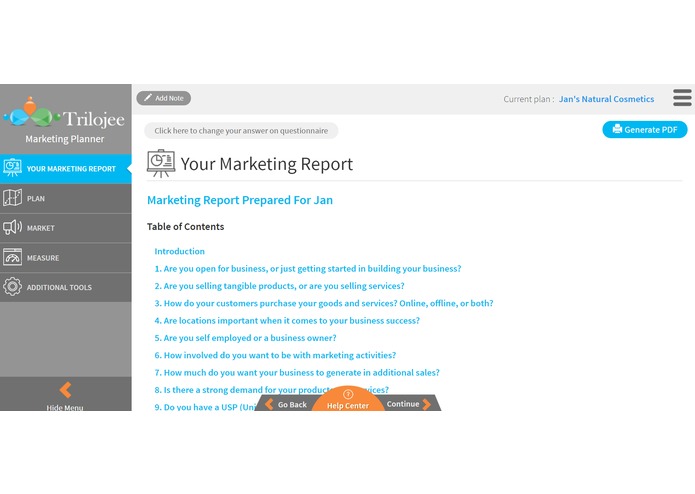Click the Continue label
Screen dimensions: 695x494
403,404
